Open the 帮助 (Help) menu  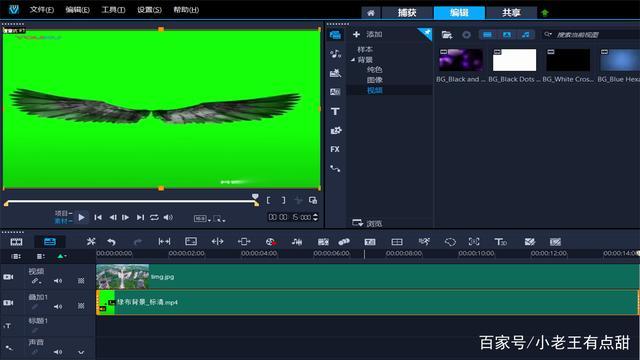point(186,9)
